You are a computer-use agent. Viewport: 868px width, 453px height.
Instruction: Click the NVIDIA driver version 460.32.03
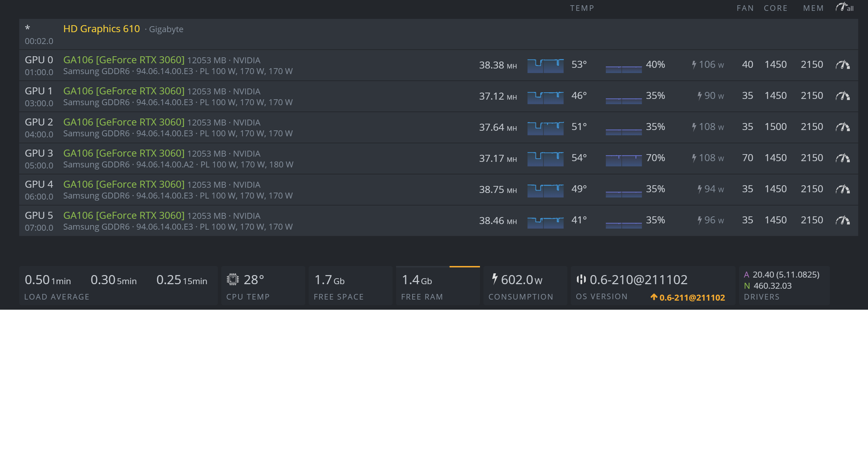tap(772, 286)
